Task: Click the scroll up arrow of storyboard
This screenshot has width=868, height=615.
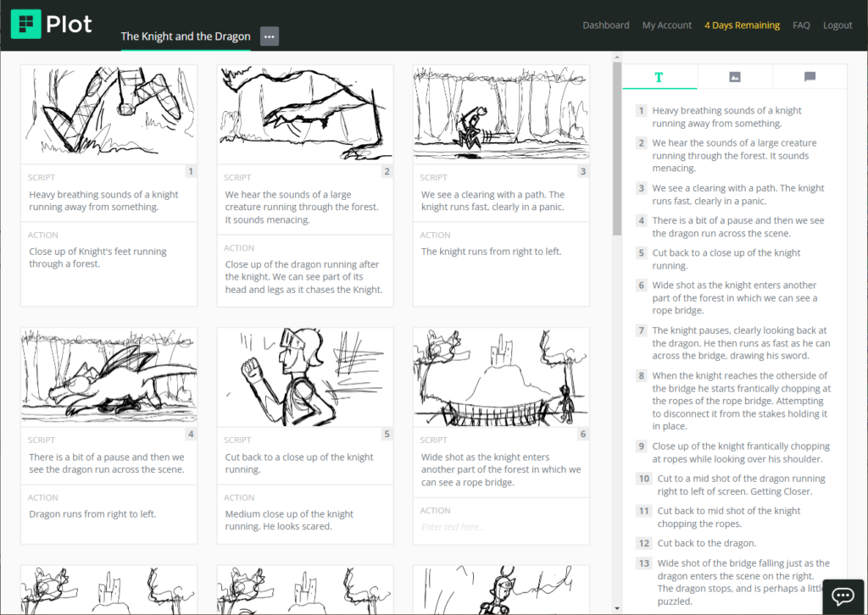Action: tap(617, 57)
